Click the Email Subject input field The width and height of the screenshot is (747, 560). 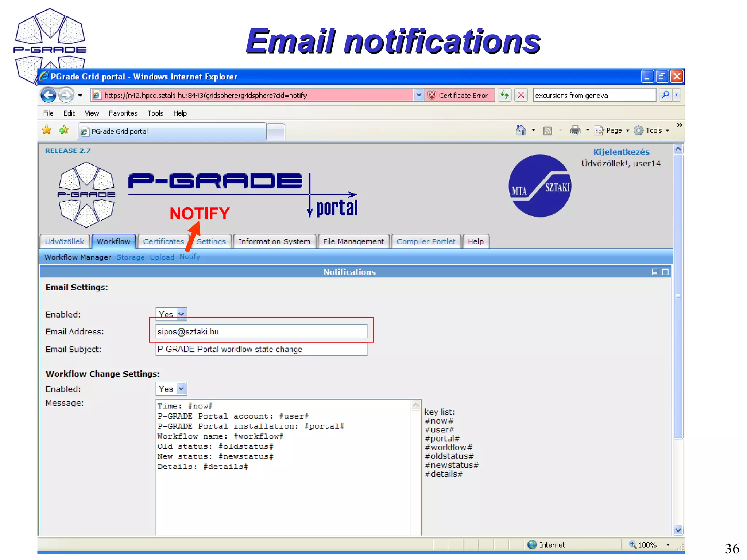click(x=261, y=349)
